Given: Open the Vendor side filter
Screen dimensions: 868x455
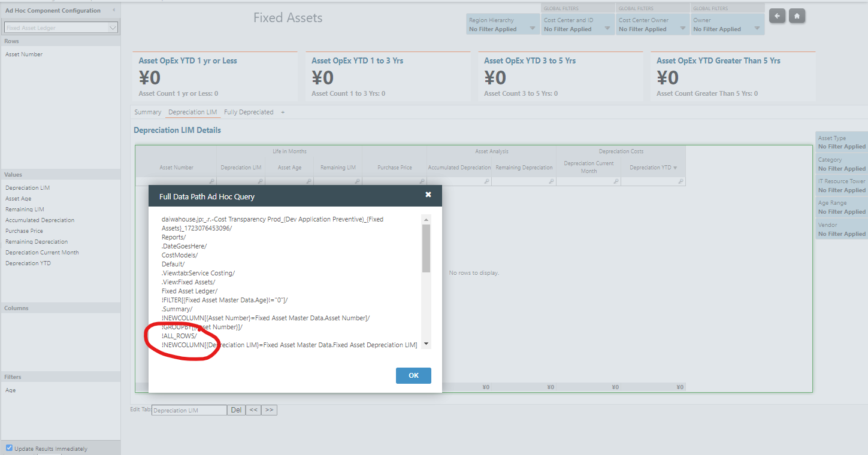Looking at the screenshot, I should [x=842, y=229].
